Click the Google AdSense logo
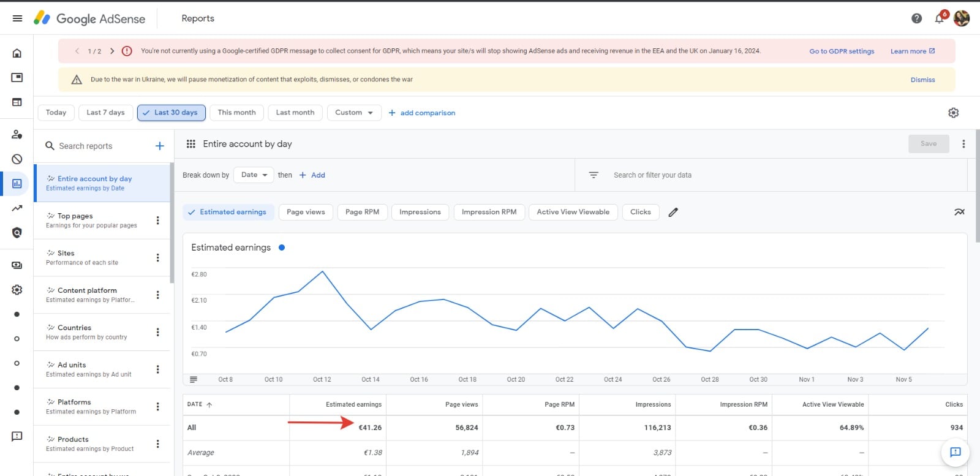The width and height of the screenshot is (980, 476). [x=89, y=18]
